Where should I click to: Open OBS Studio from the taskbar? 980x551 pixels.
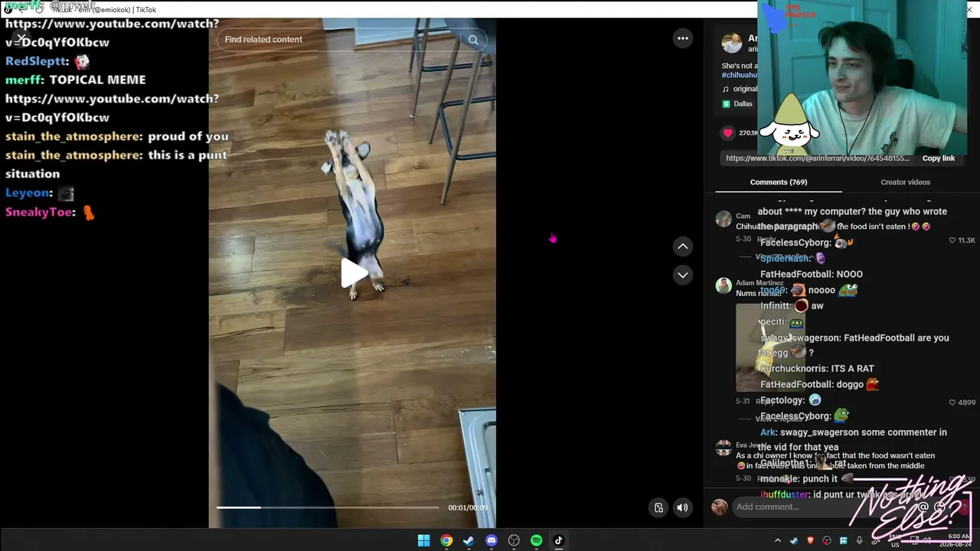tap(514, 540)
